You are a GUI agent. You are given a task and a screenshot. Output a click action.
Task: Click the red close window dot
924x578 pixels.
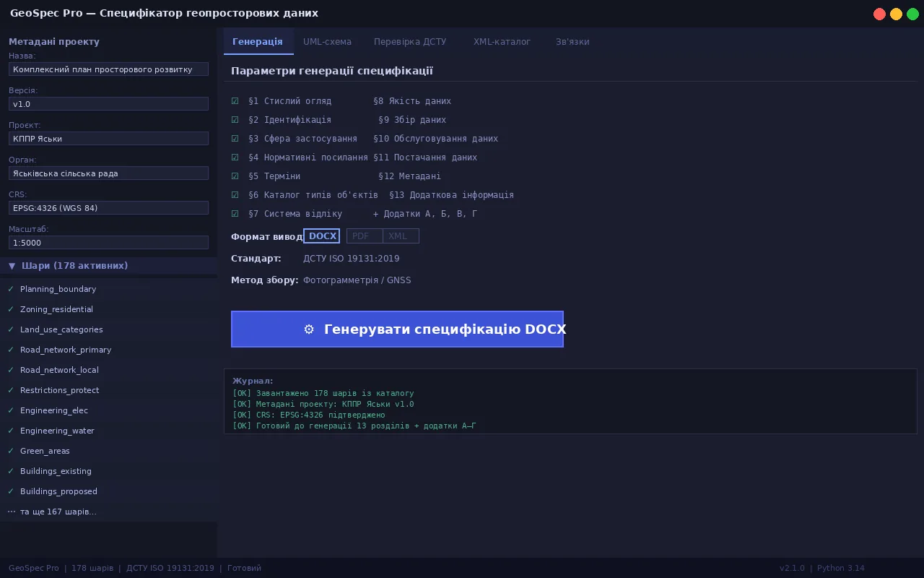click(879, 14)
